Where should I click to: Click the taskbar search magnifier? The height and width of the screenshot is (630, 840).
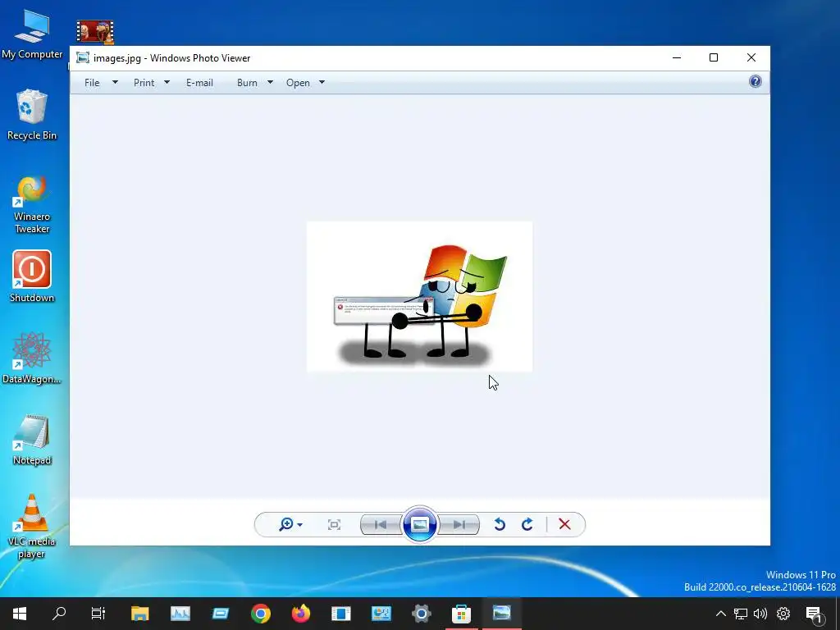pos(59,613)
